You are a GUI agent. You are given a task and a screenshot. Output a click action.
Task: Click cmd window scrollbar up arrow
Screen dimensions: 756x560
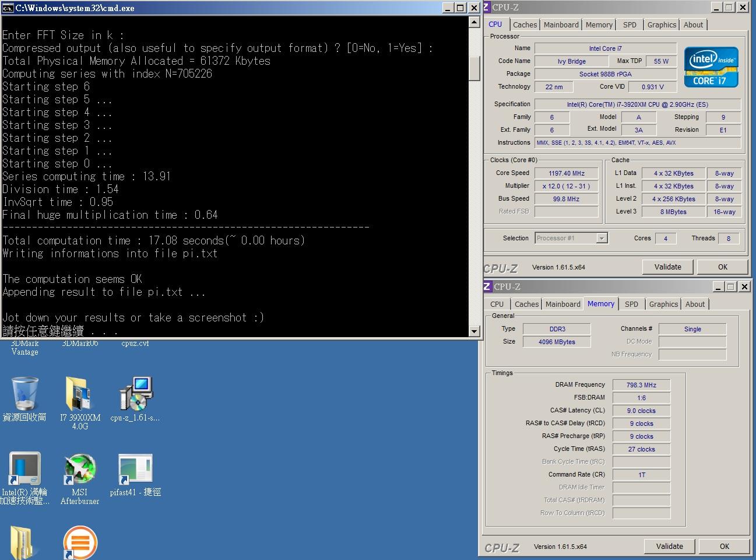(x=474, y=22)
